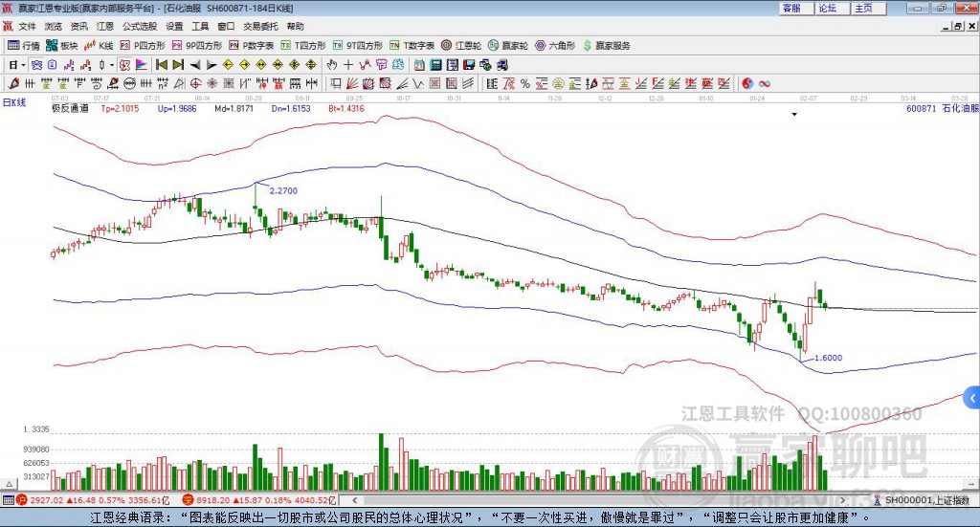This screenshot has height=527, width=980.
Task: Open the 浏览 menu
Action: click(x=54, y=26)
